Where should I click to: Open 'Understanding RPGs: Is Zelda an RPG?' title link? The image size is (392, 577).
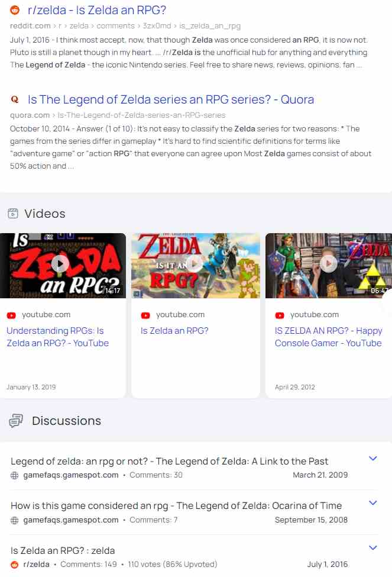point(58,337)
